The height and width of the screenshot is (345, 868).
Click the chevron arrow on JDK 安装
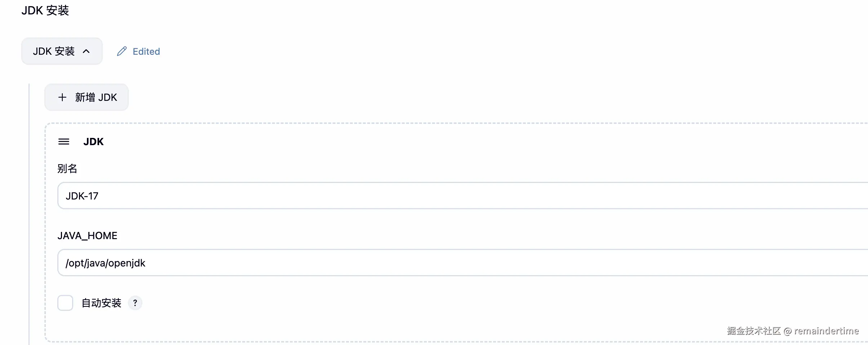tap(86, 51)
